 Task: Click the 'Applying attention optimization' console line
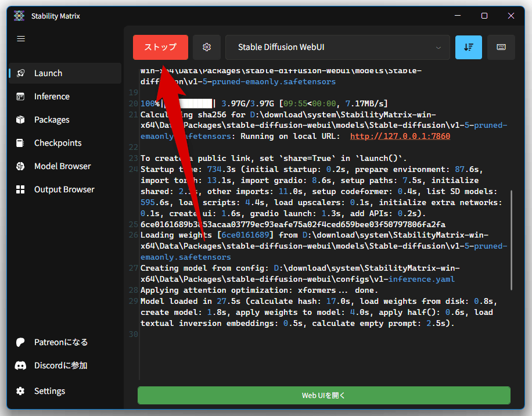tap(259, 291)
